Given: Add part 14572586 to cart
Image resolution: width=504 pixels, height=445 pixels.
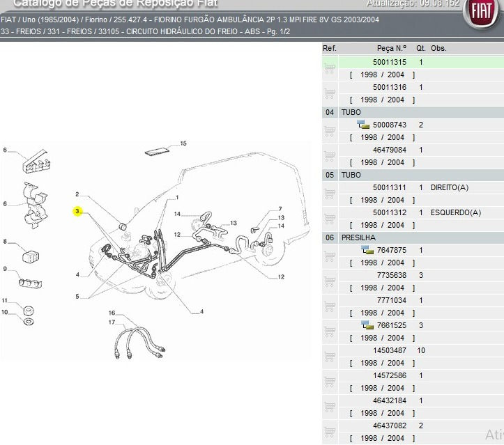Looking at the screenshot, I should pyautogui.click(x=330, y=382).
